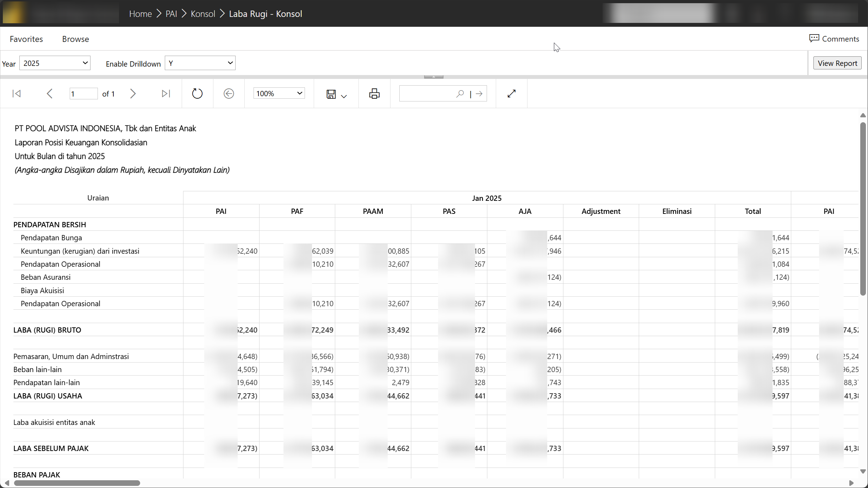
Task: Open the export save menu
Action: click(x=336, y=94)
